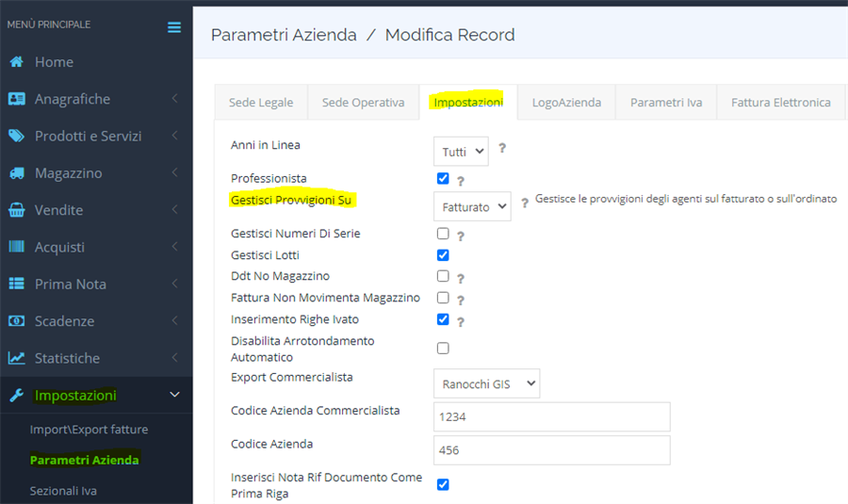Click the Anagrafiche ID card icon

tap(17, 99)
